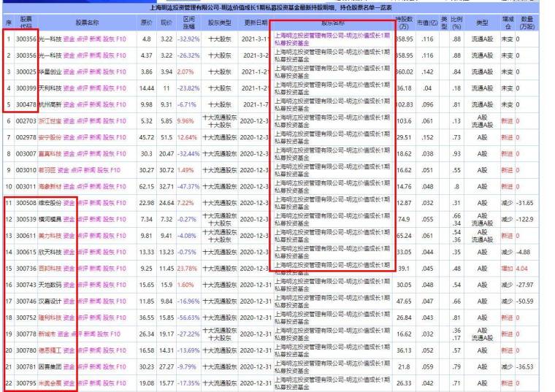Open F10 link in the 300781 row
Image resolution: width=555 pixels, height=392 pixels.
coord(121,367)
